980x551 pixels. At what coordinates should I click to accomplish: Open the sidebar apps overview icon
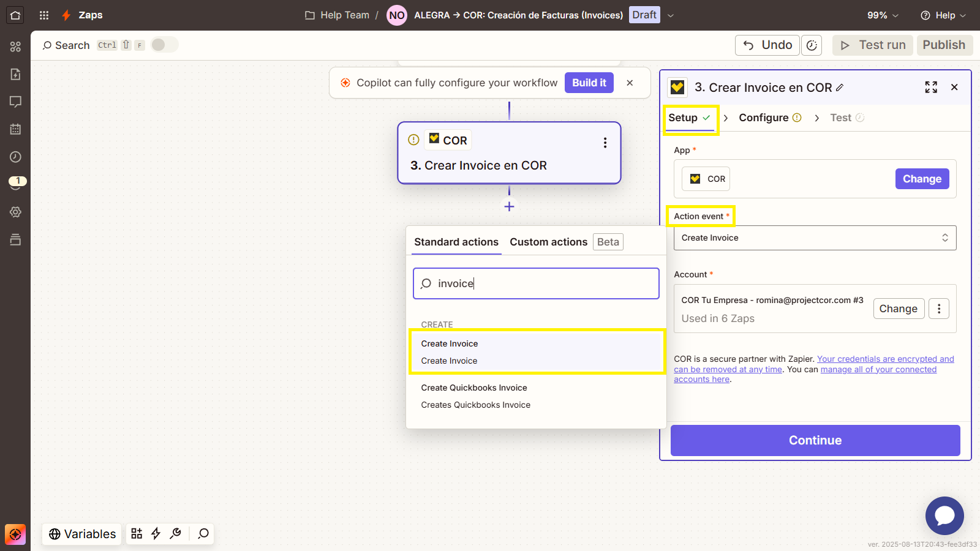[x=15, y=47]
